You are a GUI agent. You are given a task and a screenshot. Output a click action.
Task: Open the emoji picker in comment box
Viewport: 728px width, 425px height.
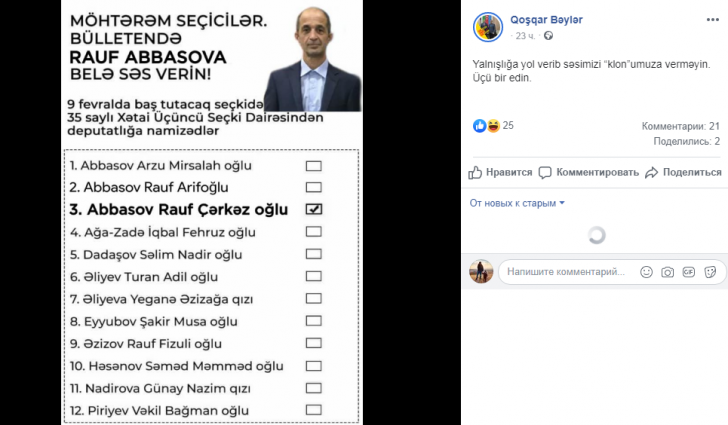(646, 271)
